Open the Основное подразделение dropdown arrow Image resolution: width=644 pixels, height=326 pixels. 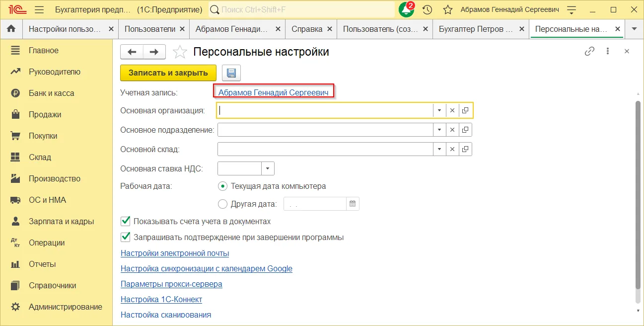tap(439, 130)
